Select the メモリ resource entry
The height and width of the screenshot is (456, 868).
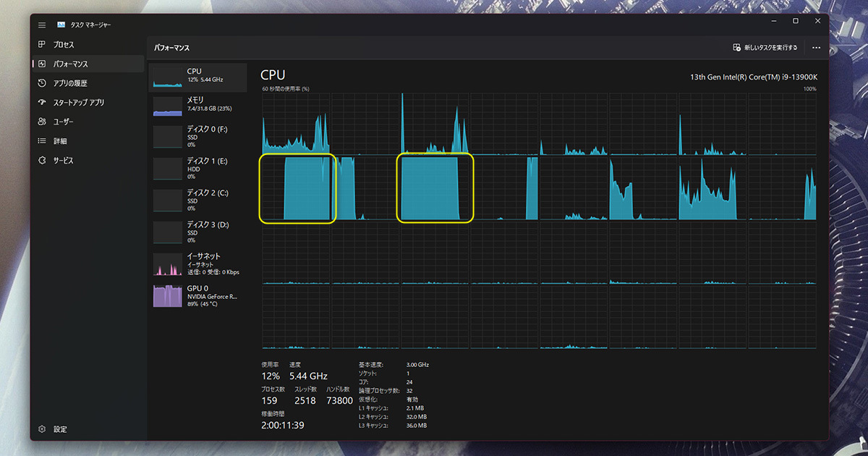[x=197, y=105]
